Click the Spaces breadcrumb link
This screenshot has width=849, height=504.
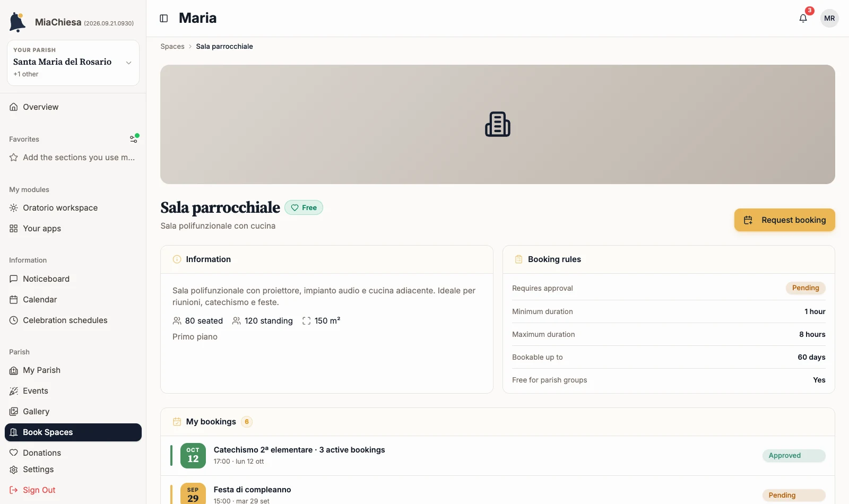pyautogui.click(x=172, y=47)
